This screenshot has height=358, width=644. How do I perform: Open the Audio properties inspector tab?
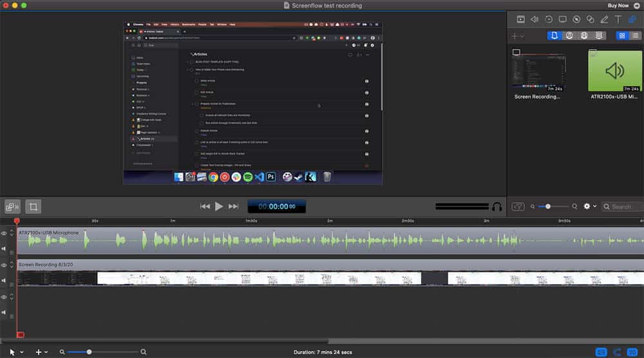(x=535, y=19)
